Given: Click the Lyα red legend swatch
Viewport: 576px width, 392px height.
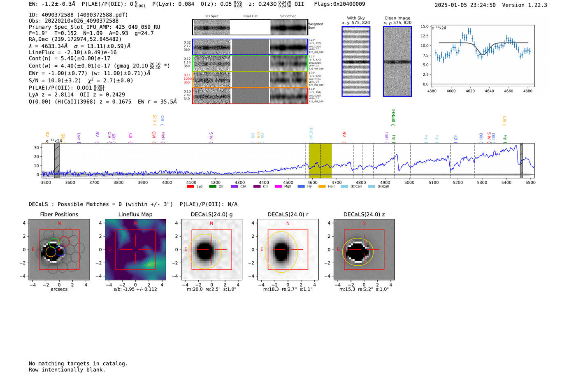Looking at the screenshot, I should 190,187.
